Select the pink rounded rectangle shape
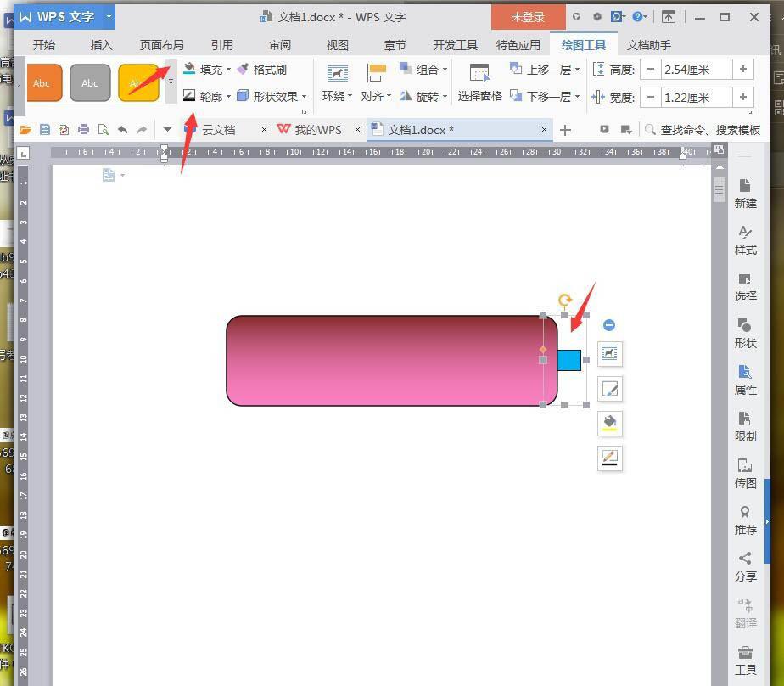This screenshot has height=686, width=784. pos(391,360)
